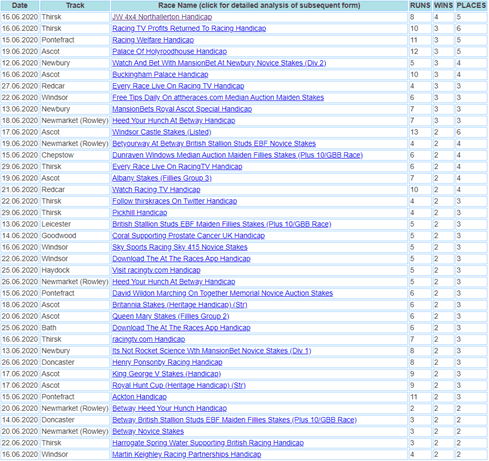Click Coral Supporting Prostate Cancer UK Handicap
This screenshot has width=489, height=461.
(188, 236)
